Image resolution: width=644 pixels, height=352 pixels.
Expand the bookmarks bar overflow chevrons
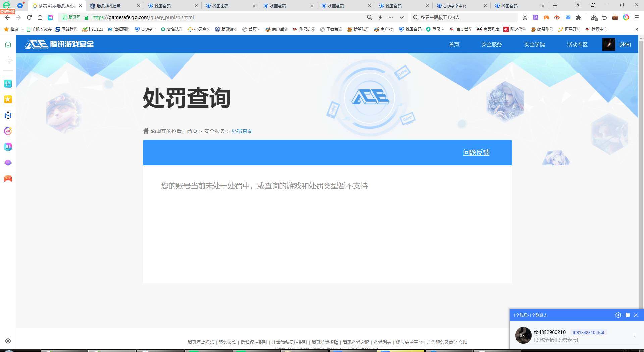pyautogui.click(x=637, y=29)
